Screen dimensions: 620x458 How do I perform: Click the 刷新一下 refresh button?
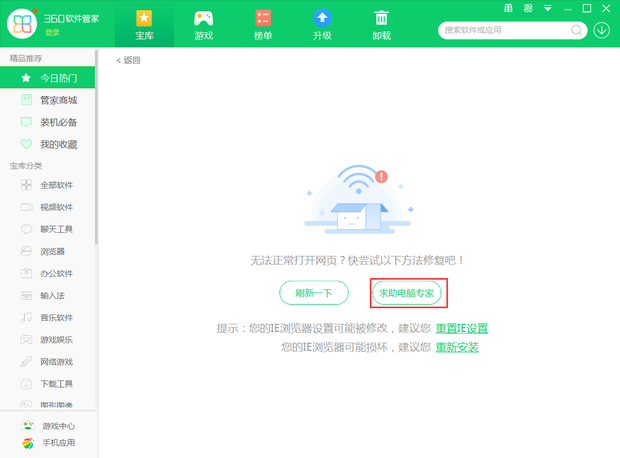pos(313,293)
